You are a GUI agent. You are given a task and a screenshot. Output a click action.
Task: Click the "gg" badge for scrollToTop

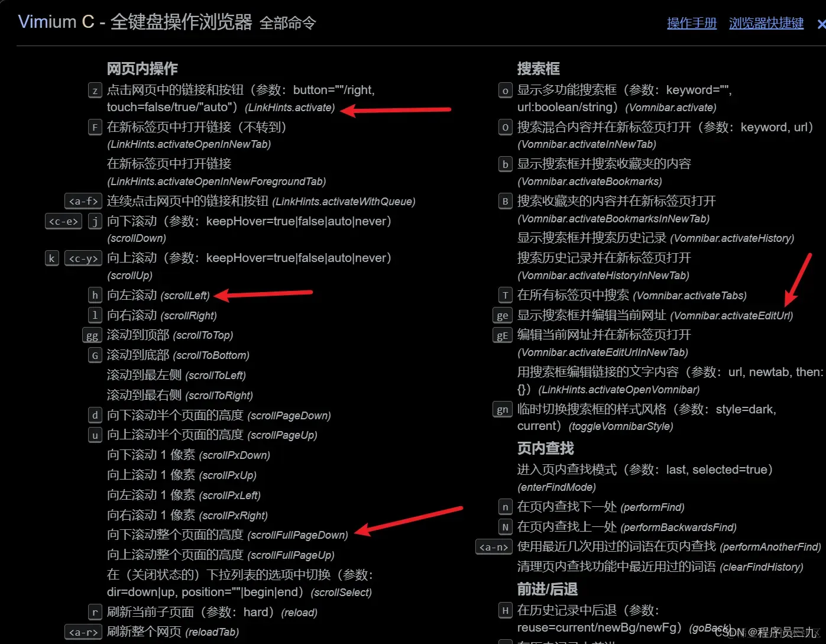[92, 335]
